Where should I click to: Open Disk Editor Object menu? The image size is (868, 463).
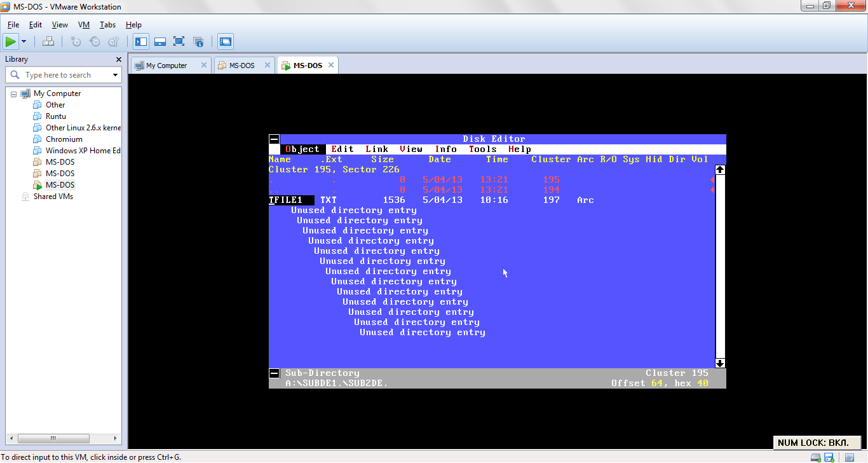tap(302, 149)
